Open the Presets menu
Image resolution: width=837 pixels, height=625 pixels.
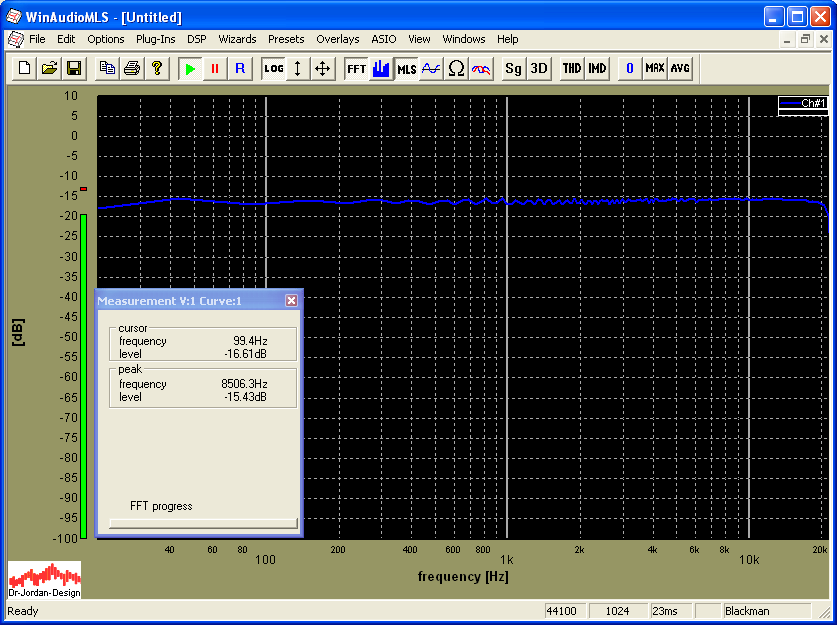[x=286, y=39]
